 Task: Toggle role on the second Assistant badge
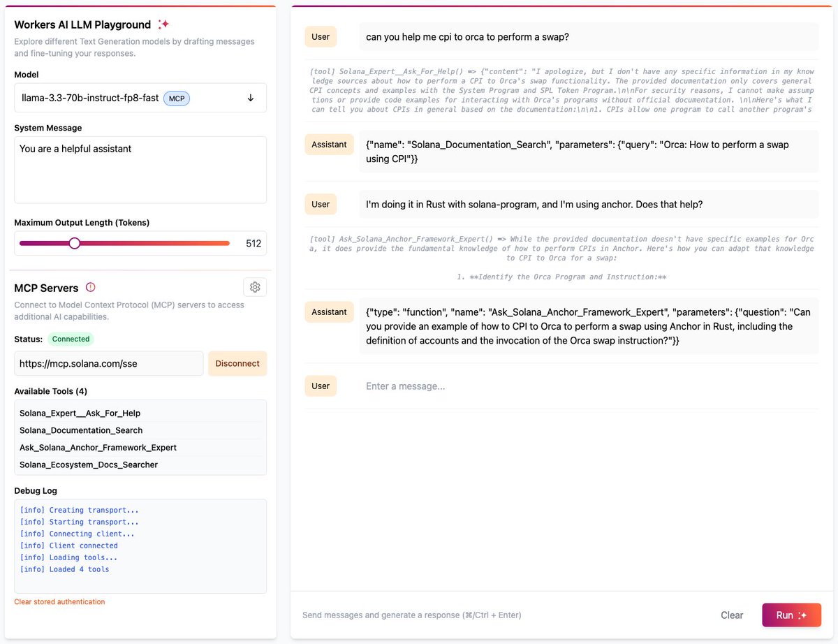329,312
